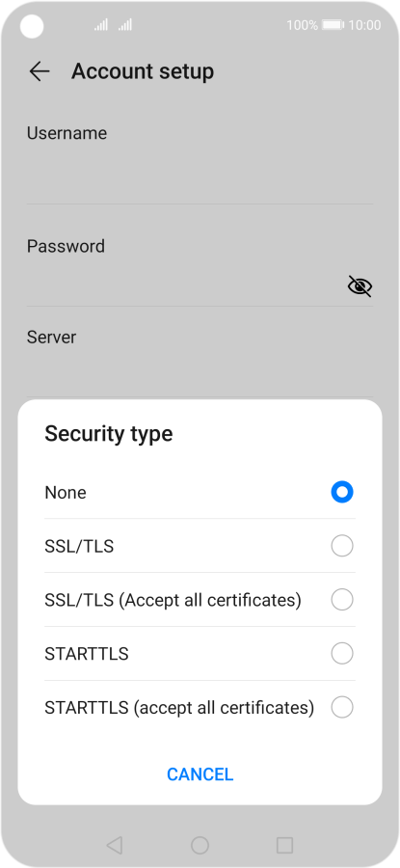Tap the Server field label
This screenshot has height=868, width=400.
(x=51, y=338)
